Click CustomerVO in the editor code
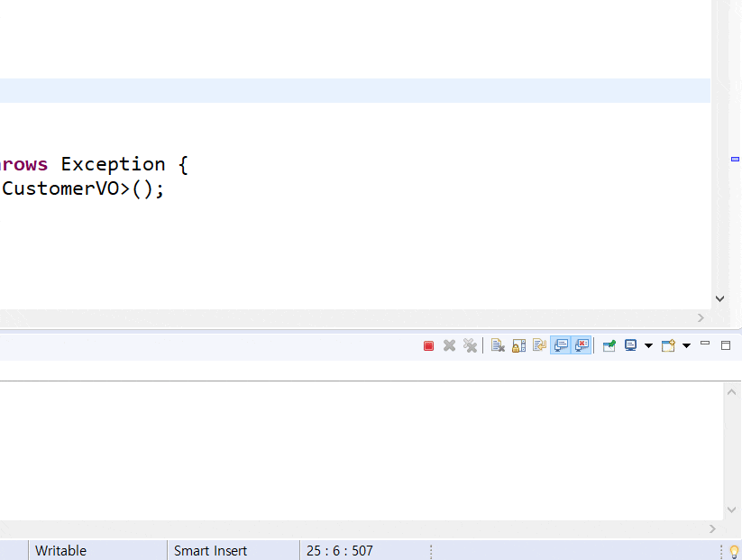This screenshot has height=560, width=742. tap(60, 188)
